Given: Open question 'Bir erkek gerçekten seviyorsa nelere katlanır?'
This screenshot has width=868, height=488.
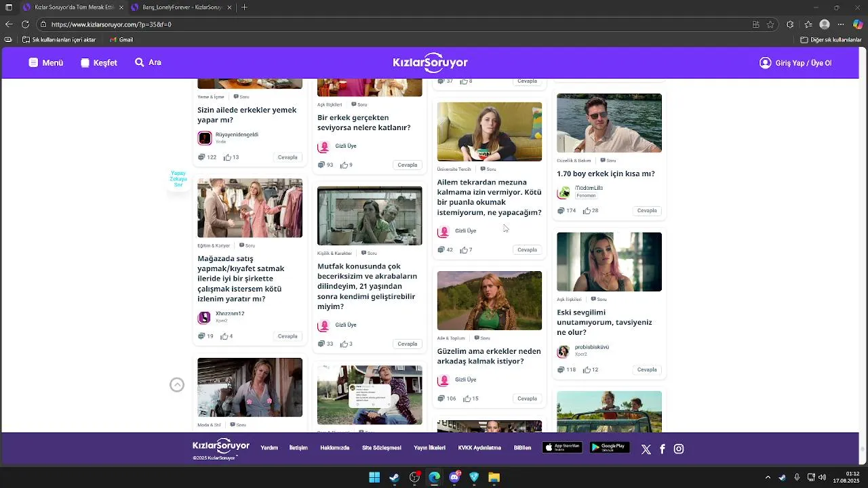Looking at the screenshot, I should click(364, 123).
